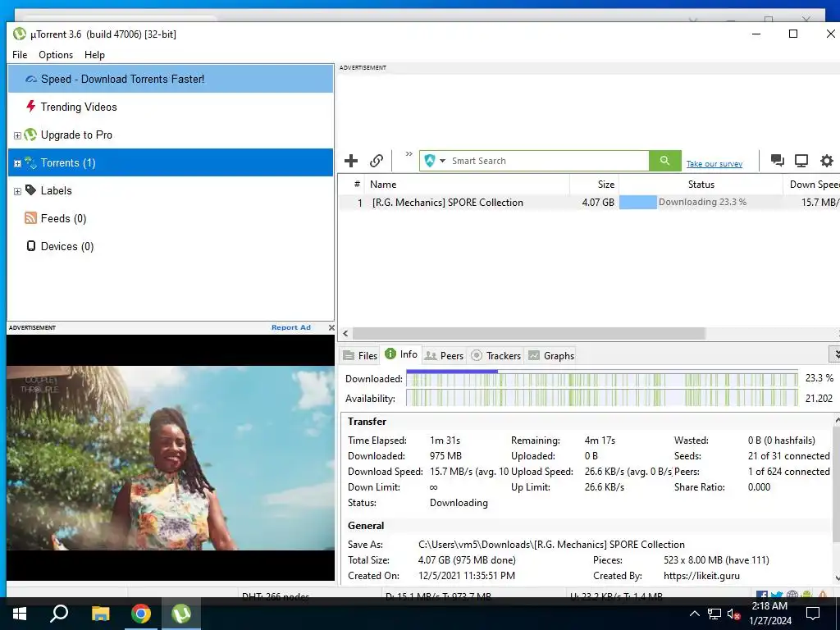The height and width of the screenshot is (630, 840).
Task: Click the Smart Search input field
Action: tap(548, 161)
